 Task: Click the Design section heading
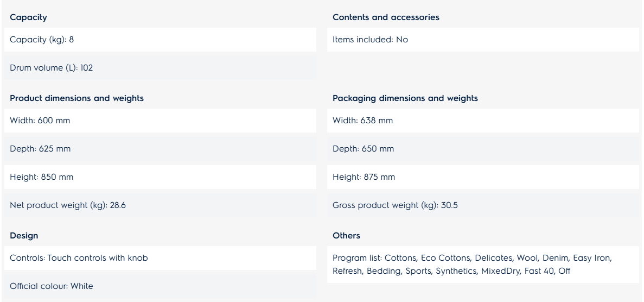[x=24, y=236]
